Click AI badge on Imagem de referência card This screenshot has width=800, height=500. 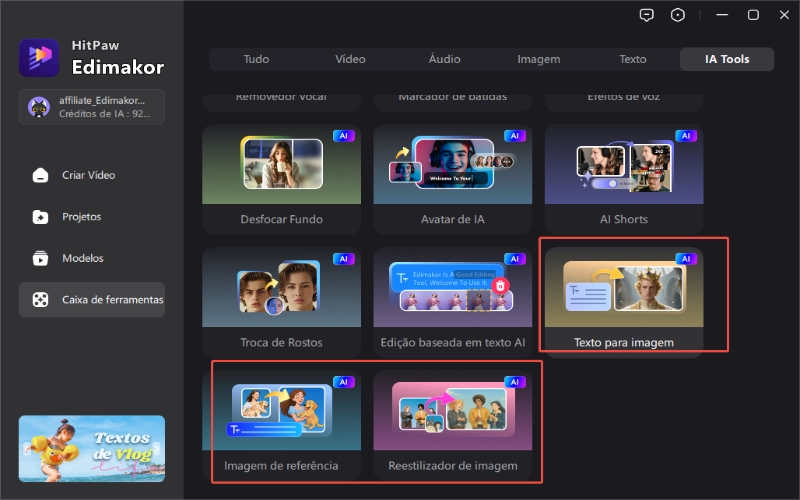(344, 382)
